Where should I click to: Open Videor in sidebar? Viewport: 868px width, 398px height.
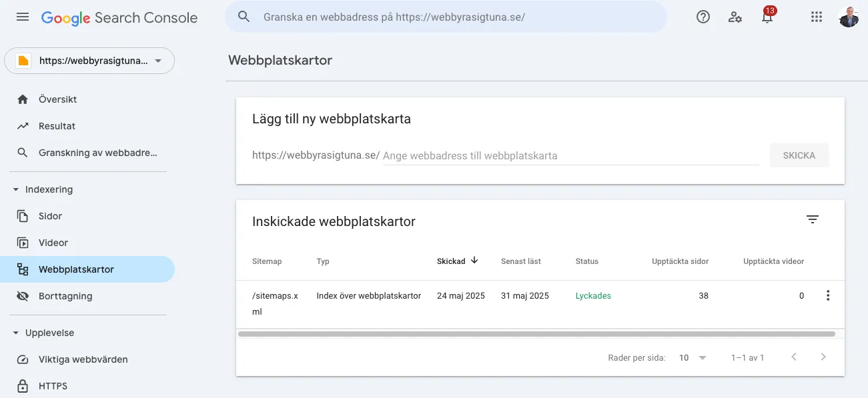point(87,243)
